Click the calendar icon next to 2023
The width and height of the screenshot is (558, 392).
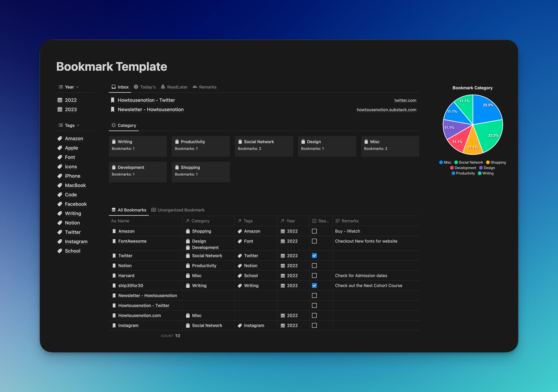[x=60, y=110]
